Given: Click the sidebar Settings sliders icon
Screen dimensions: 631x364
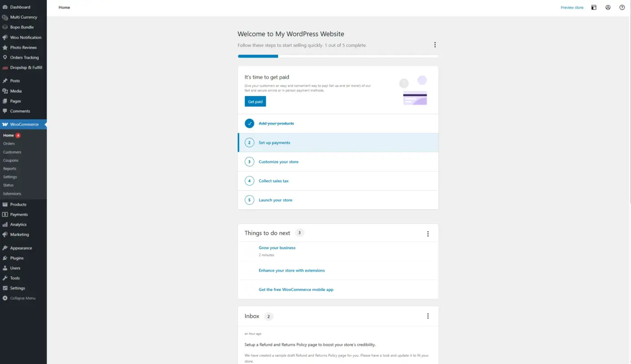Looking at the screenshot, I should coord(5,288).
